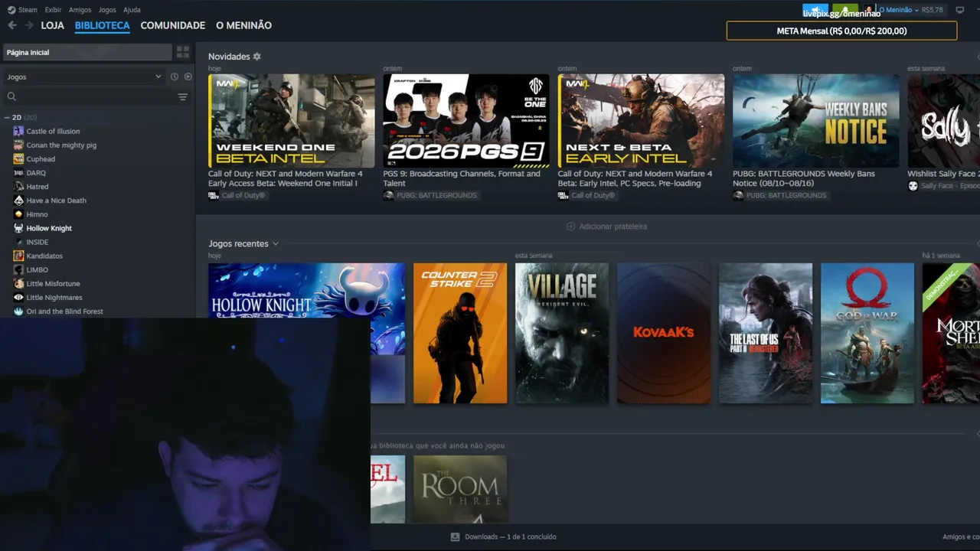Open The Last of Us Part II cover
The width and height of the screenshot is (980, 551).
(766, 333)
